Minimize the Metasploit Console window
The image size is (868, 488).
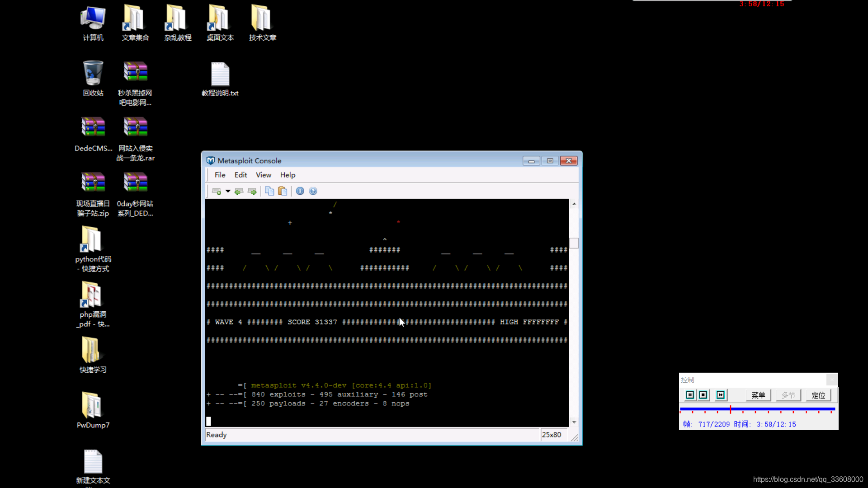click(x=531, y=161)
